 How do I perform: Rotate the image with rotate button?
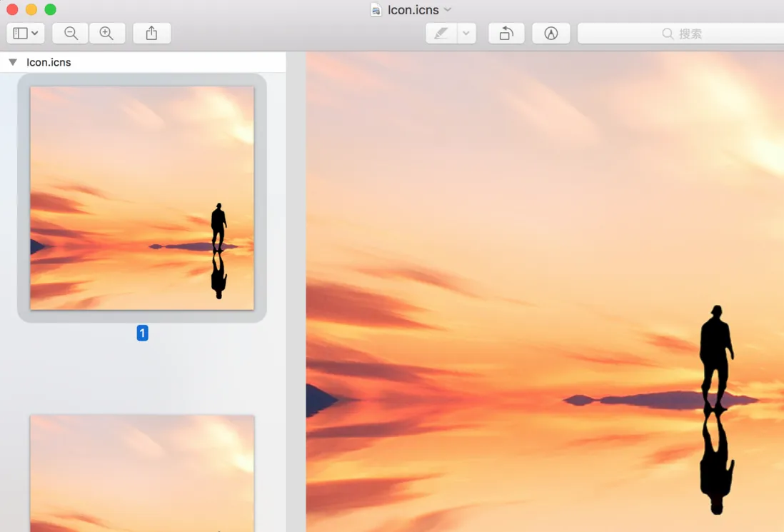(506, 34)
